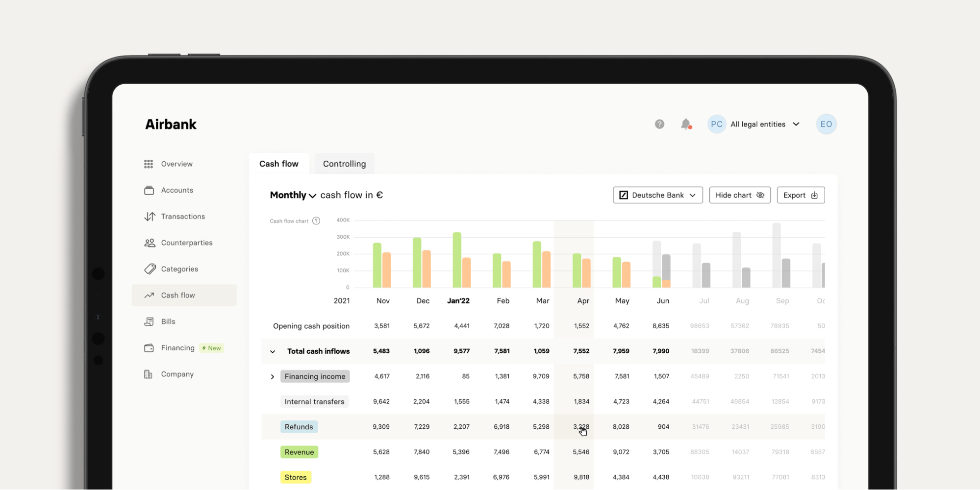Hide the chart with the Hide chart toggle
This screenshot has height=490, width=980.
click(x=740, y=195)
